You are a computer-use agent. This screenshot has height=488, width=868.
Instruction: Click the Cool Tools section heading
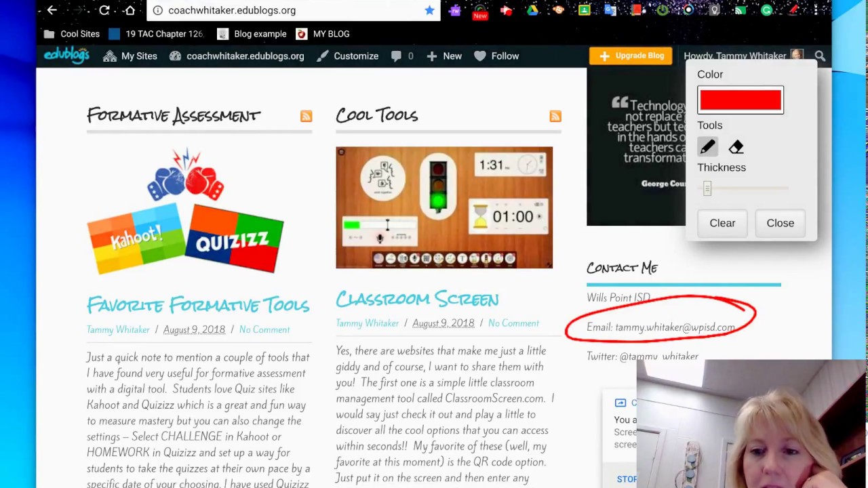(377, 116)
